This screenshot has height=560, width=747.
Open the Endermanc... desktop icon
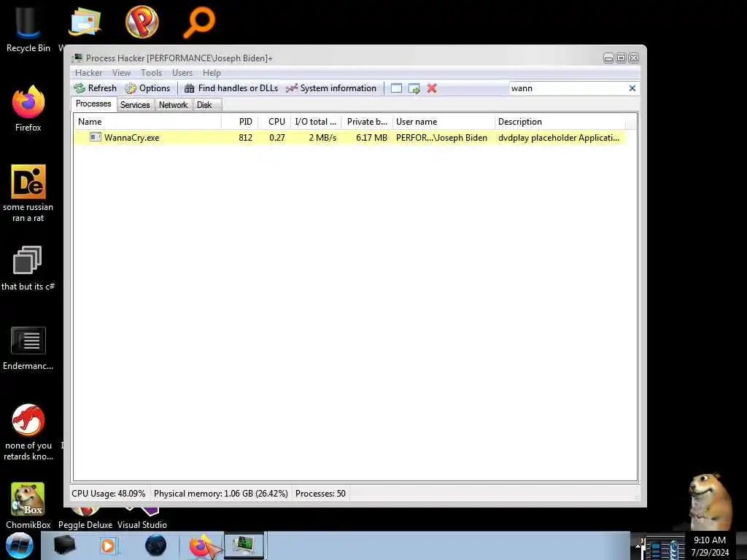[28, 348]
